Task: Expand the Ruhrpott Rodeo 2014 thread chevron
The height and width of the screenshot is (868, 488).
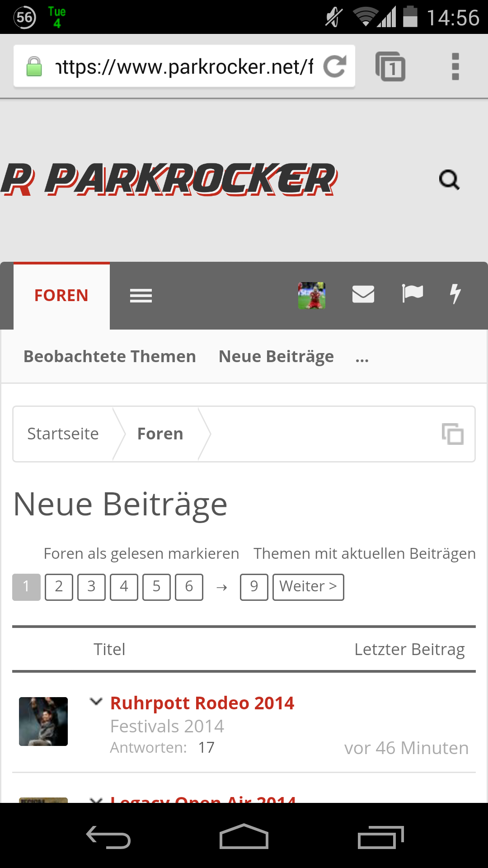Action: point(96,702)
